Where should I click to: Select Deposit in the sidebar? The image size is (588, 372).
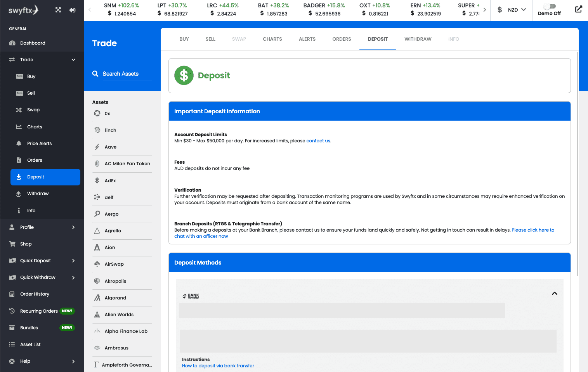(45, 177)
